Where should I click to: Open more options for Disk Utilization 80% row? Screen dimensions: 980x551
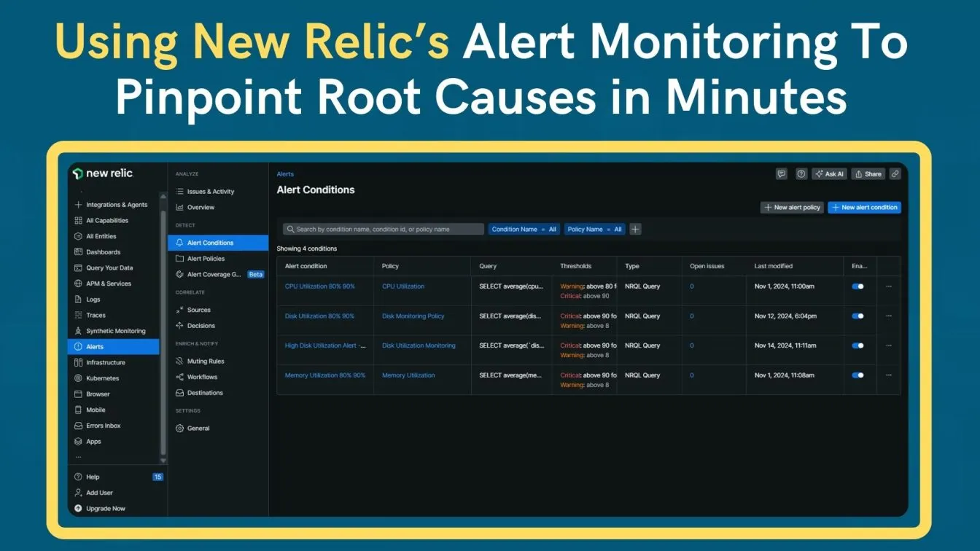click(888, 316)
